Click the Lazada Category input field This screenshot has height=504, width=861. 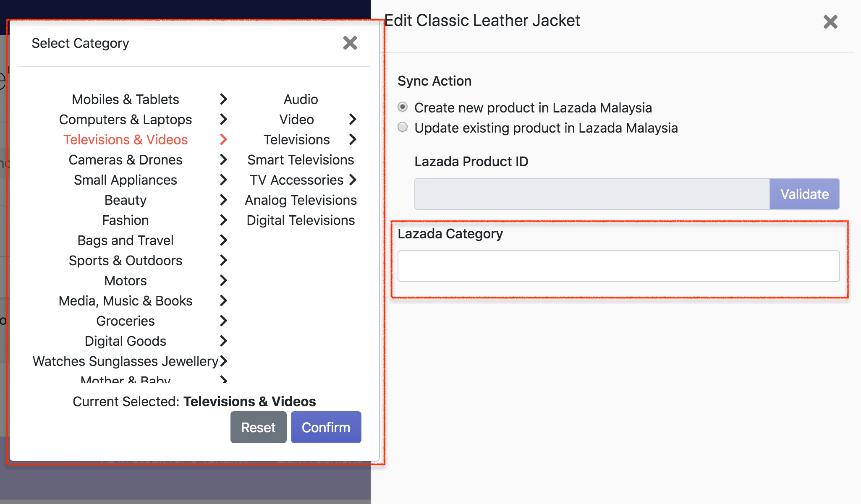pos(618,266)
